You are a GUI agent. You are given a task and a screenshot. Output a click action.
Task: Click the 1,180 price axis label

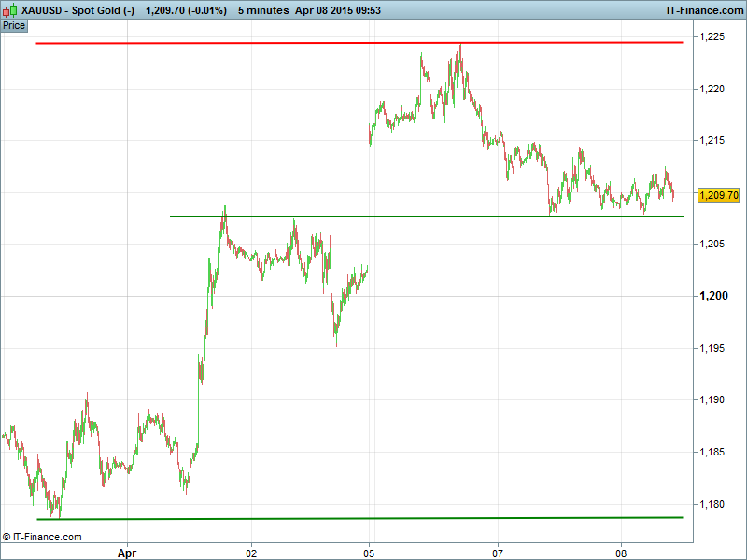[712, 504]
